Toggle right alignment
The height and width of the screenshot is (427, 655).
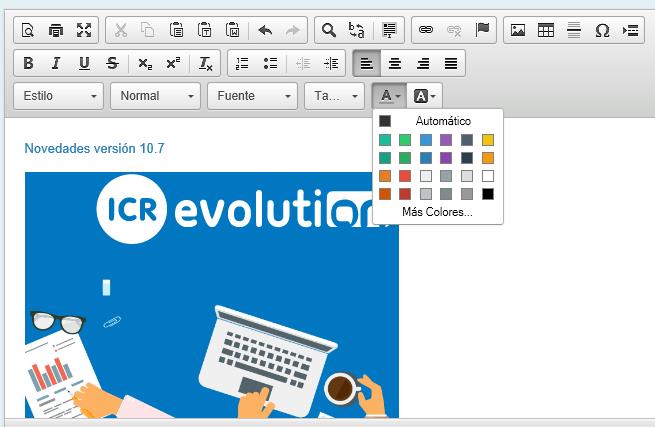(423, 63)
